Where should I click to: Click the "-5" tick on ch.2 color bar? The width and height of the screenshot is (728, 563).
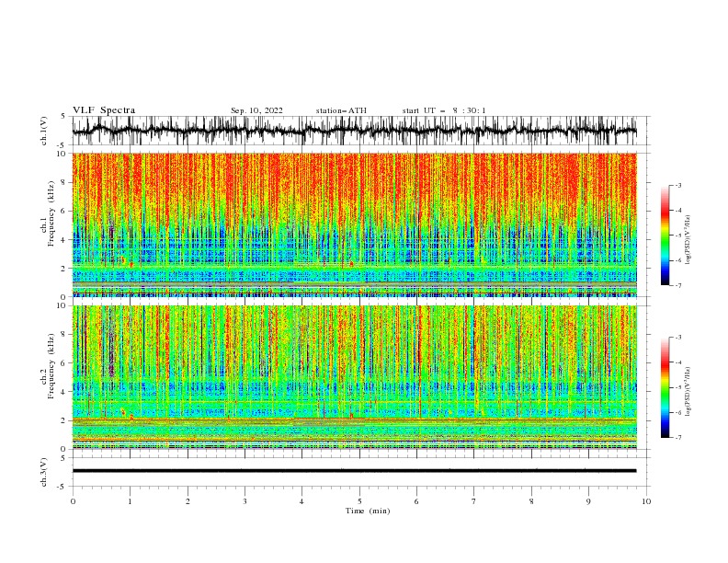coord(677,387)
